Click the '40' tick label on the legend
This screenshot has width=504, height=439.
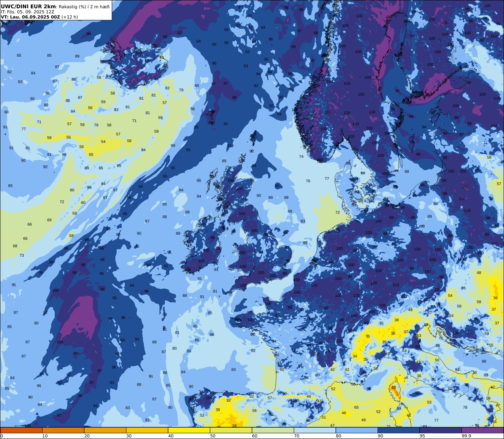[x=171, y=436]
